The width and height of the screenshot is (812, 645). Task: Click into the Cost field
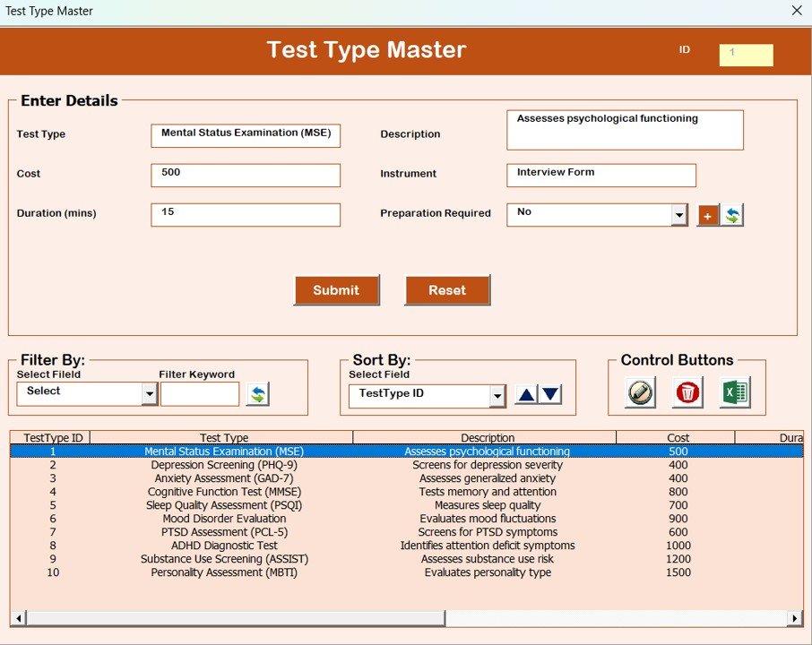pos(246,175)
